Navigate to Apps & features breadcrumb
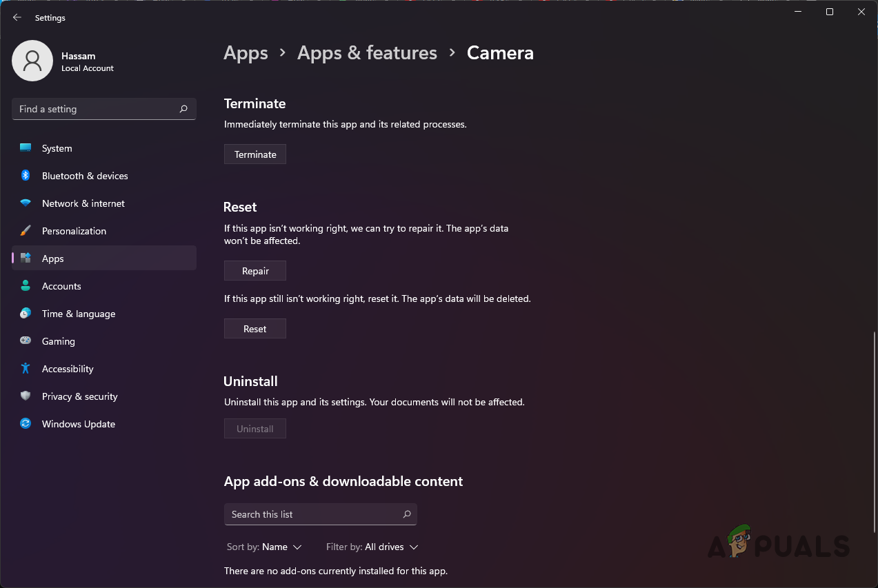878x588 pixels. (x=367, y=53)
